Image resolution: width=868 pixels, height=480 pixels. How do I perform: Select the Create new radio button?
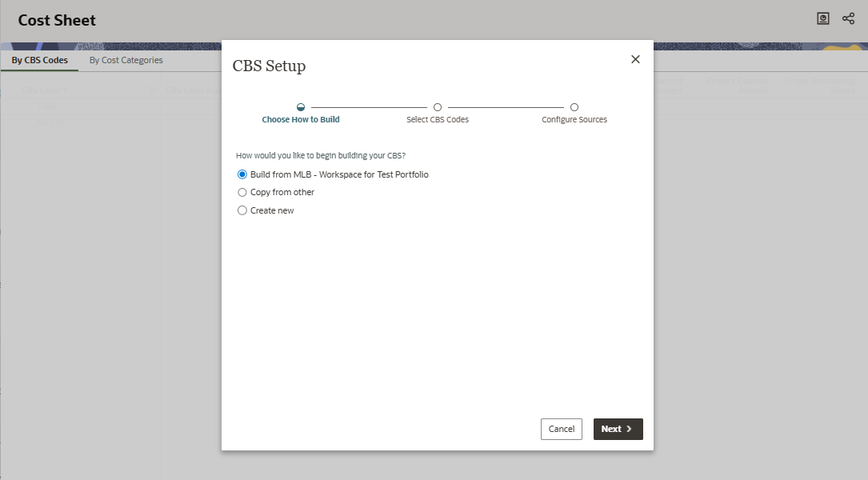tap(242, 211)
